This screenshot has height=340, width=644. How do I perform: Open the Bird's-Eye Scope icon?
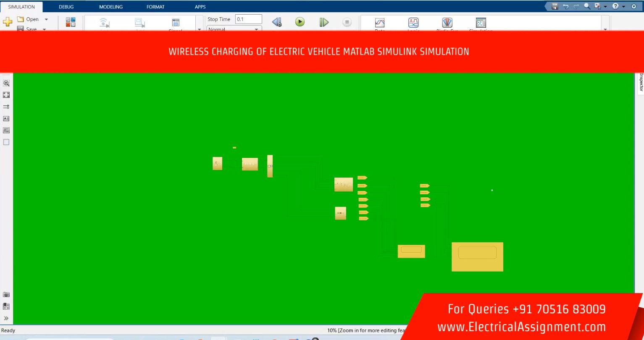(x=447, y=23)
